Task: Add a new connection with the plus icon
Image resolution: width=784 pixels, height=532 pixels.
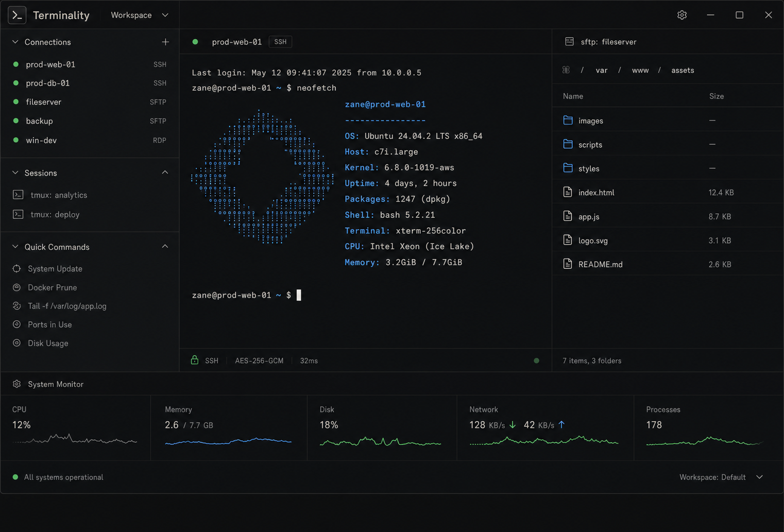Action: coord(165,42)
